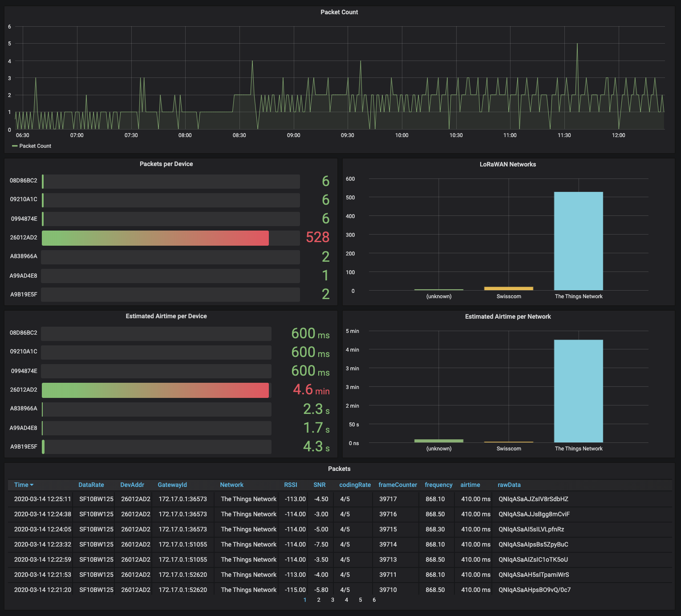Sort table by DataRate column

coord(91,485)
